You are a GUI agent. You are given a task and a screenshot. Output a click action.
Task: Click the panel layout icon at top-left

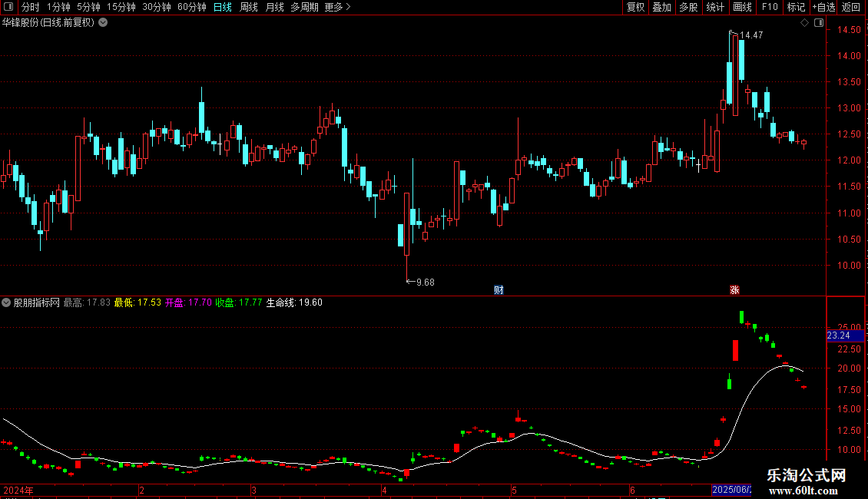(x=8, y=7)
